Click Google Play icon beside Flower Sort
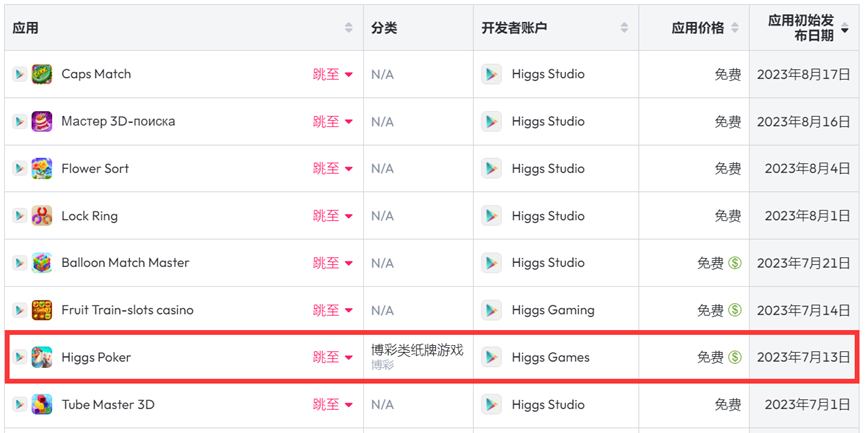The image size is (865, 433). 20,169
